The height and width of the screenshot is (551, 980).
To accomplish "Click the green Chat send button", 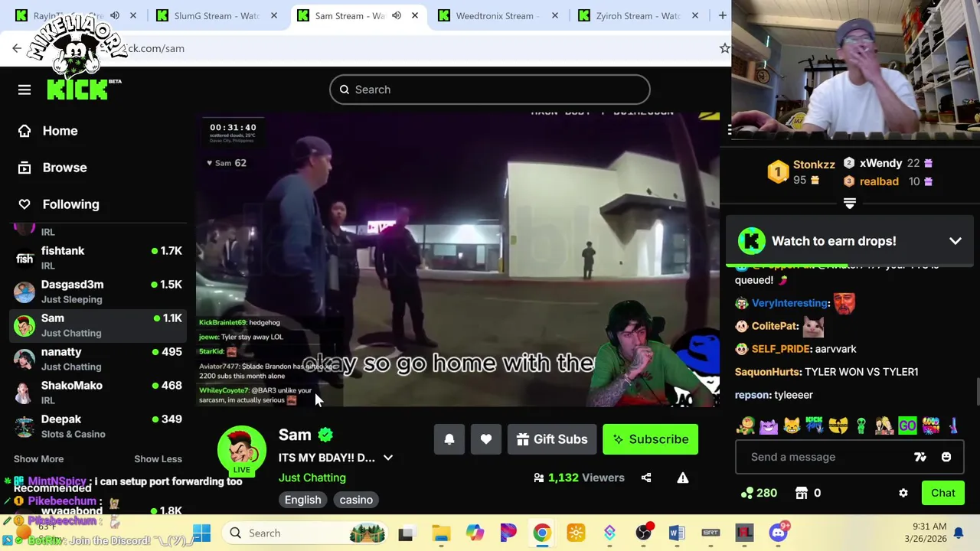I will click(x=943, y=493).
